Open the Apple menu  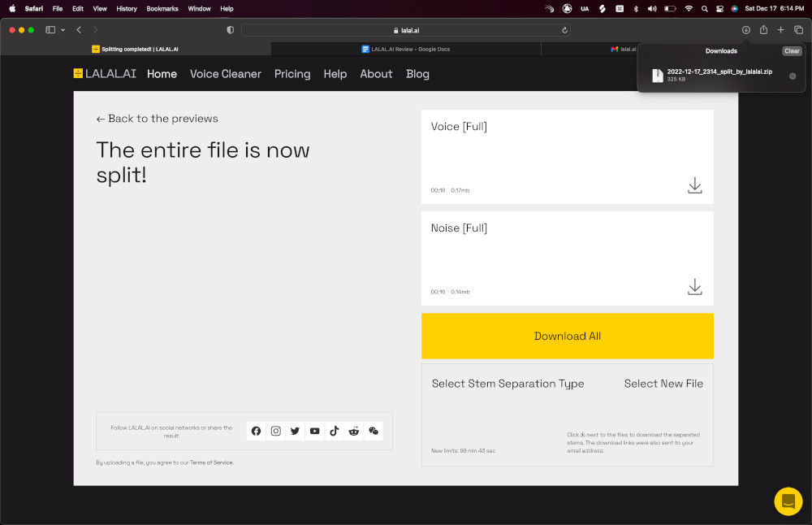(12, 8)
